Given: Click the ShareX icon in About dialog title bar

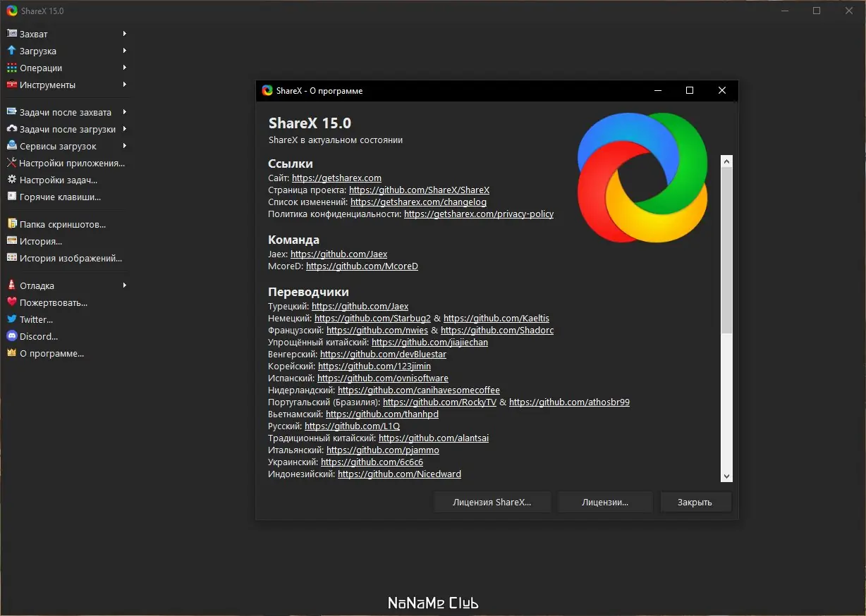Looking at the screenshot, I should 267,90.
